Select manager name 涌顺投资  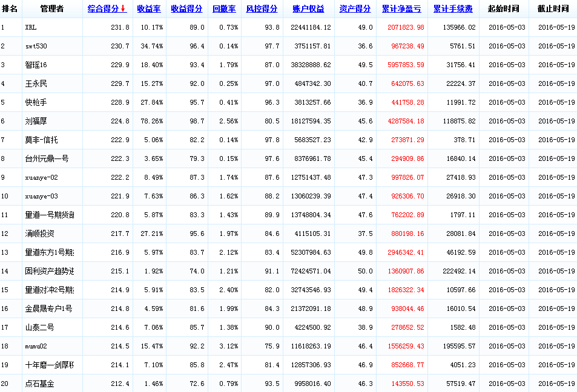coord(40,234)
